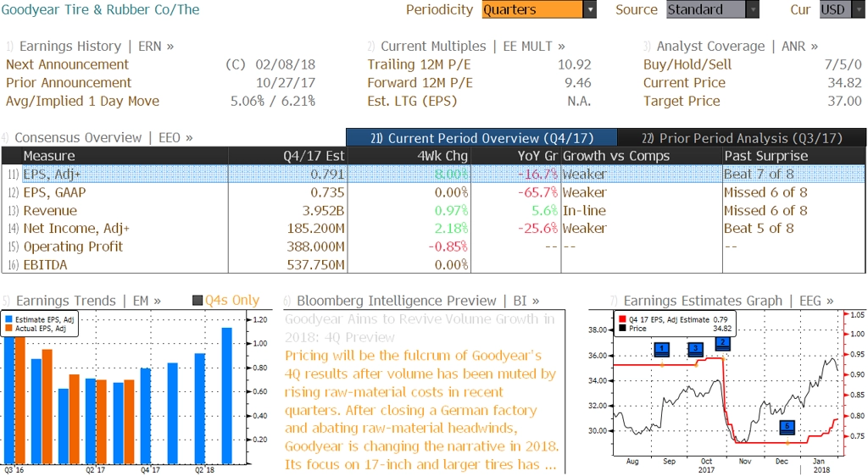Click blue Estimate EPS, Adj legend swatch
This screenshot has height=476, width=868.
pos(8,319)
